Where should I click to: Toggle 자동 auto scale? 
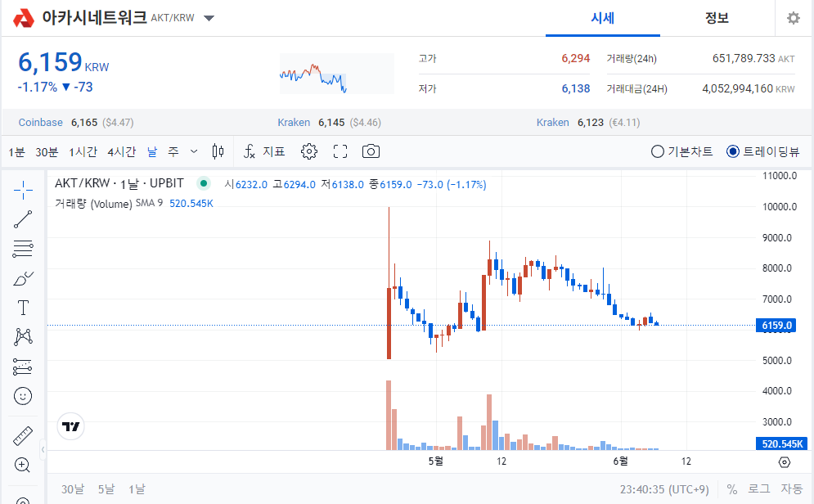[792, 489]
